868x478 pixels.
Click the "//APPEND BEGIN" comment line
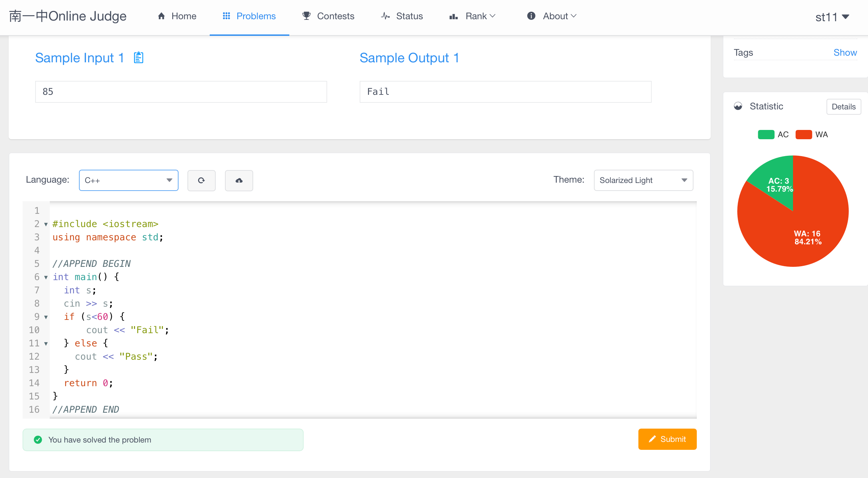pos(91,264)
